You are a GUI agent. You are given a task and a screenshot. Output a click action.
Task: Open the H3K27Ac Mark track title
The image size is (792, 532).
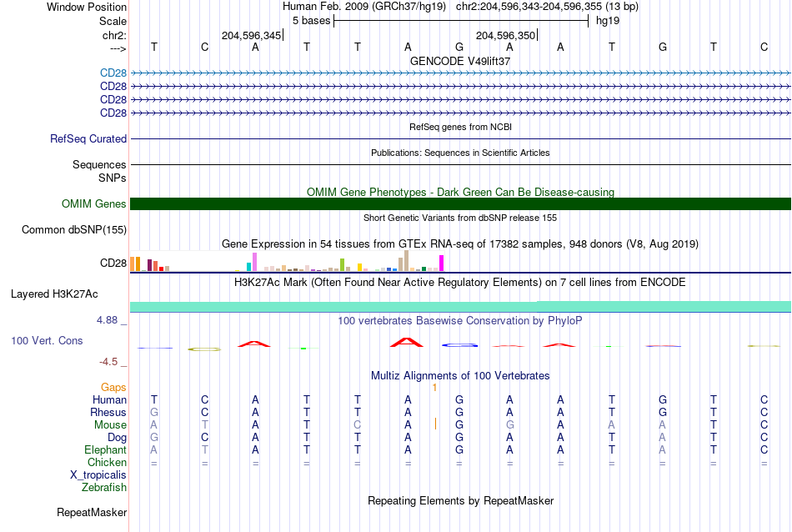[x=460, y=283]
